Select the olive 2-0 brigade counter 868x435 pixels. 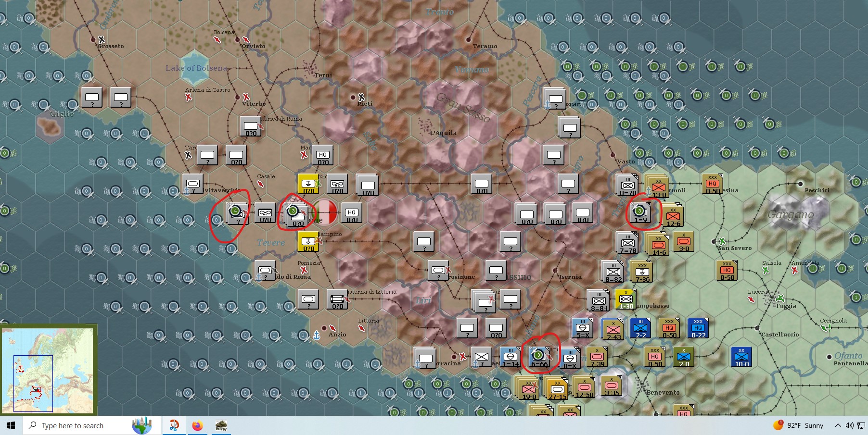[684, 357]
